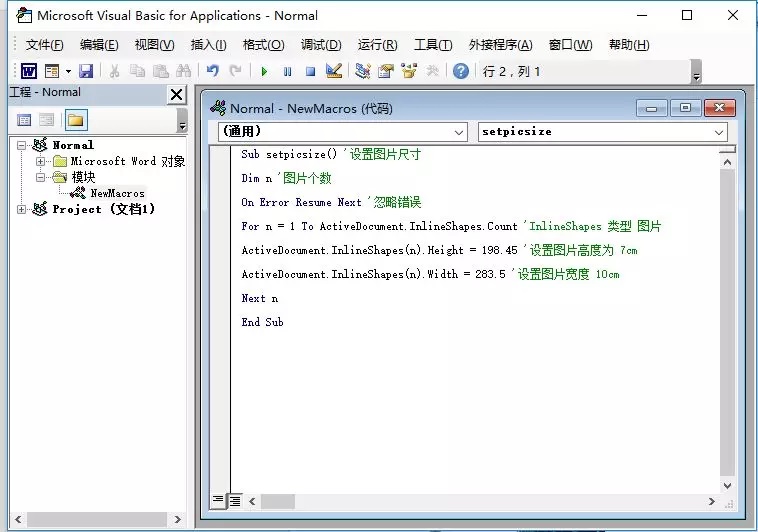Click the Undo arrow icon

coord(212,71)
